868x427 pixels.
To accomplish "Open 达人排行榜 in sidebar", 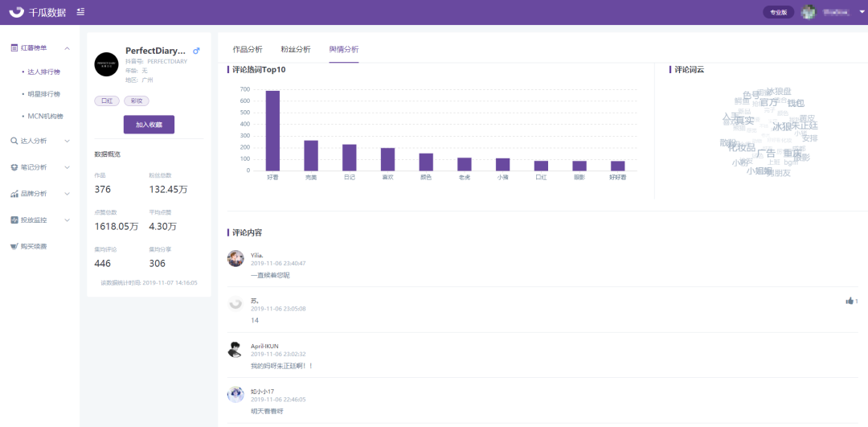I will click(x=43, y=72).
